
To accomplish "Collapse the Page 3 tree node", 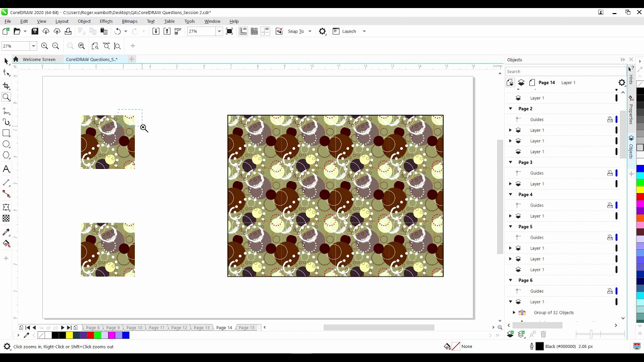I will [511, 162].
